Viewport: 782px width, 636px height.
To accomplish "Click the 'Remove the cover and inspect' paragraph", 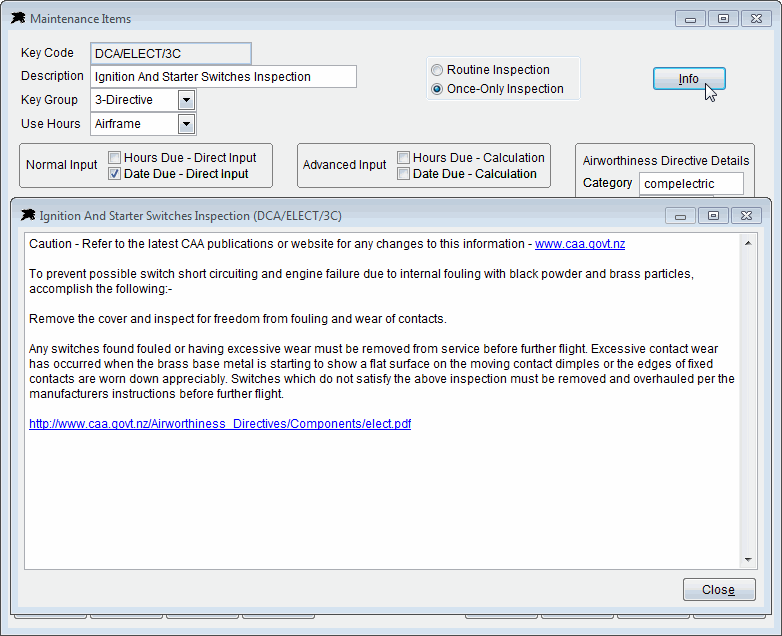I will [237, 319].
